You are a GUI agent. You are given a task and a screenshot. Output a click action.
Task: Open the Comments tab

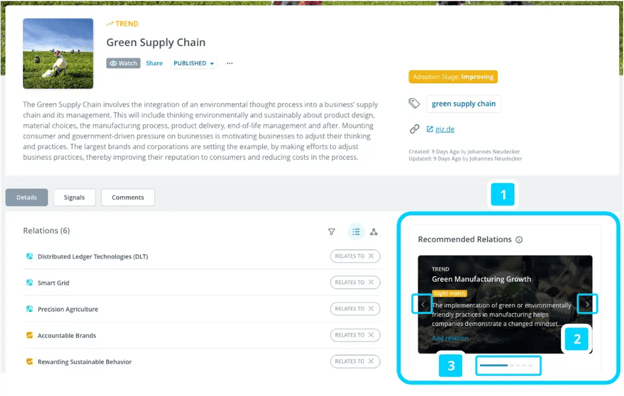click(128, 197)
